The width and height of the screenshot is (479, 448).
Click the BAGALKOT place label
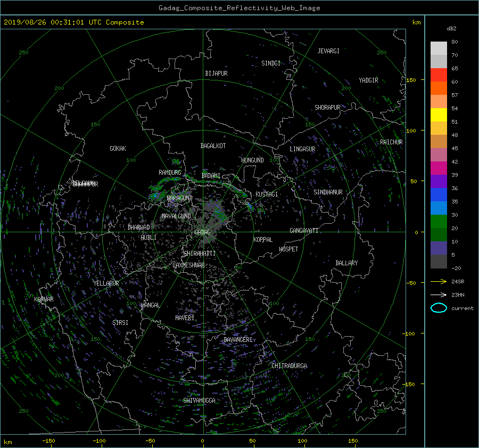tap(213, 146)
